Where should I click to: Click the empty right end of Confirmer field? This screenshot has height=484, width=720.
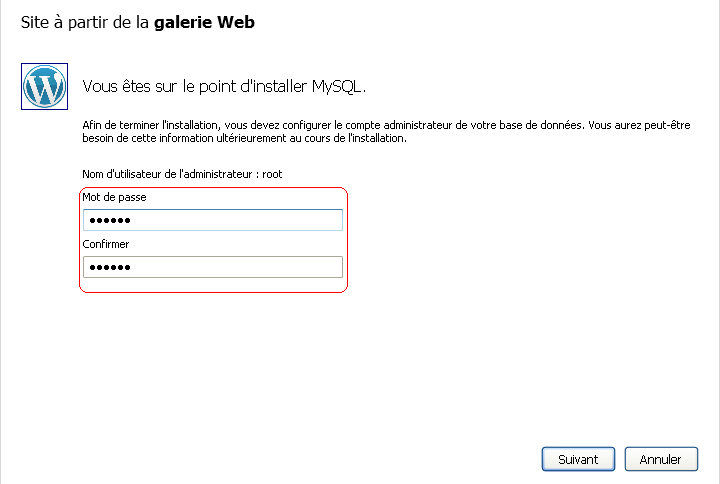[320, 267]
